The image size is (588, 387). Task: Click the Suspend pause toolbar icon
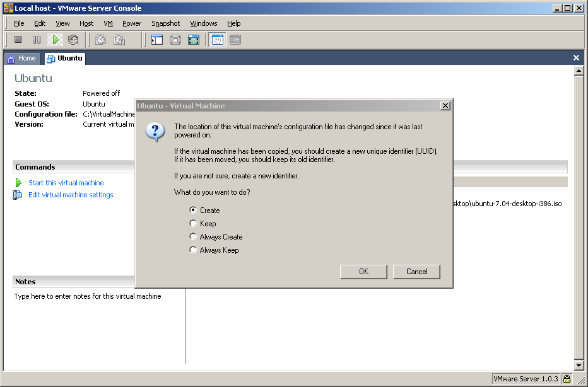pos(37,40)
